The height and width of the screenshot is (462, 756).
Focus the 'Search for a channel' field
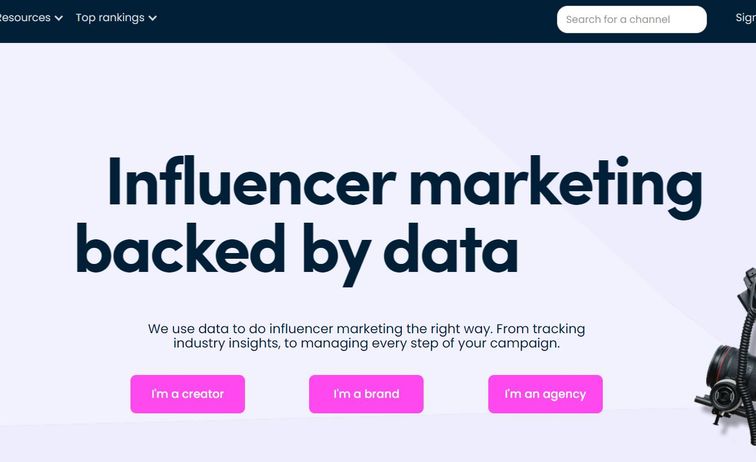(x=631, y=19)
